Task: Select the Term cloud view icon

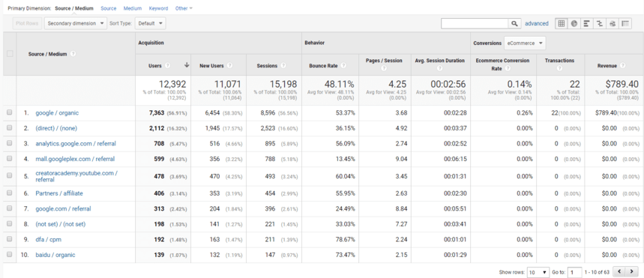Action: 613,23
